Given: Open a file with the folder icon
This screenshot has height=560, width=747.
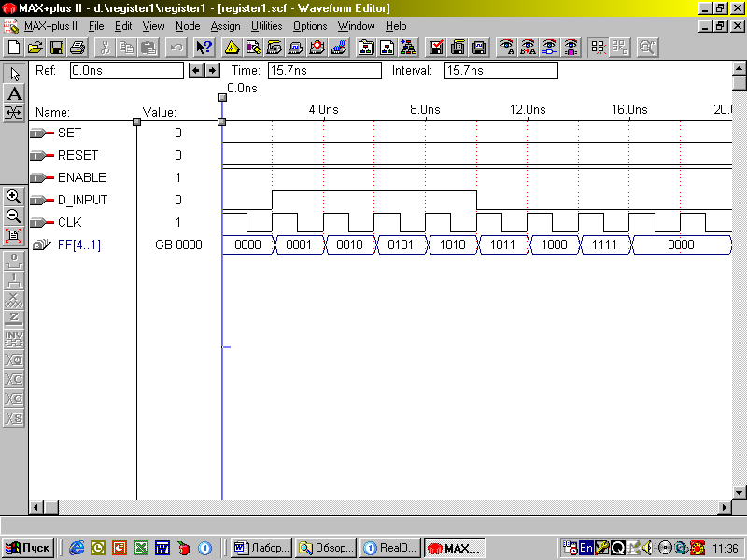Looking at the screenshot, I should point(35,47).
